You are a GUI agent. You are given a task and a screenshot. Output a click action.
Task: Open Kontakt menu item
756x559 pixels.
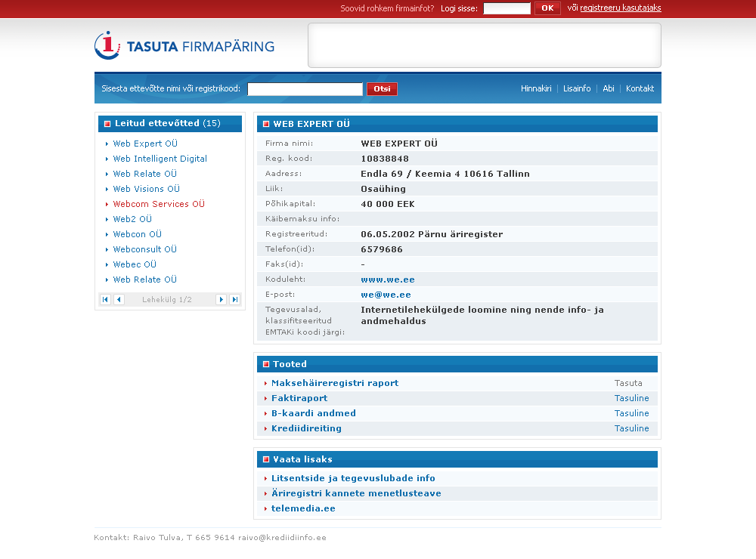pos(640,88)
